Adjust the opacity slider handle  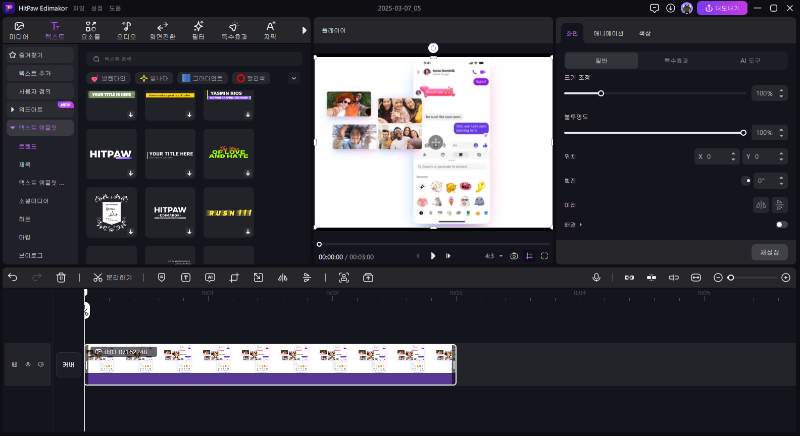click(743, 133)
